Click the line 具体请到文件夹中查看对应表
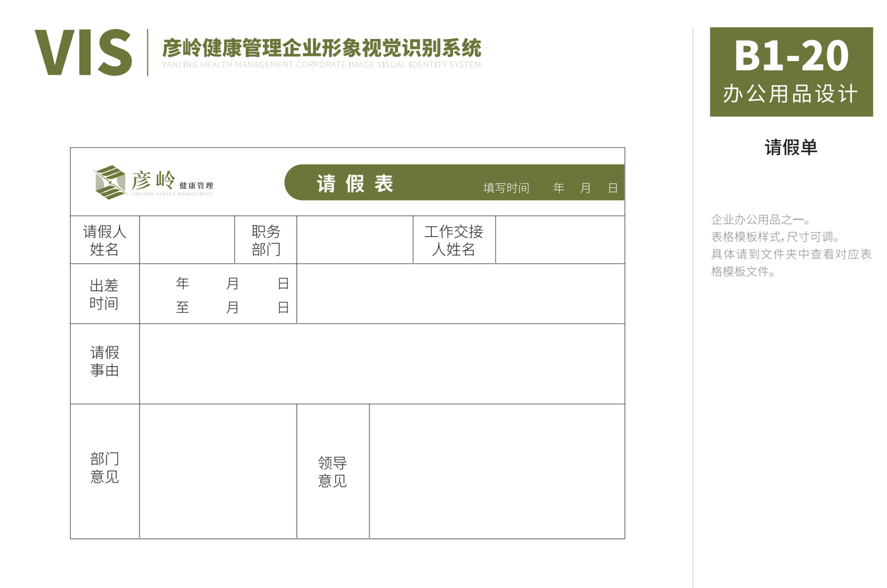This screenshot has height=588, width=887. (x=791, y=254)
